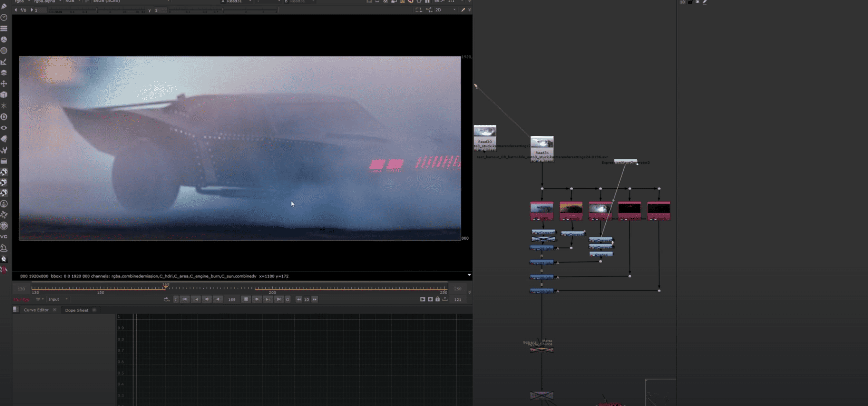Toggle the viewer lock icon

click(x=438, y=299)
